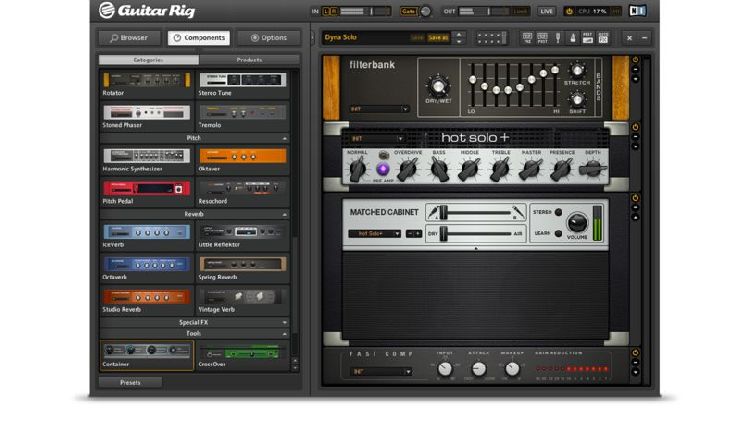Collapse the Reverb category header
The image size is (750, 426).
(x=195, y=214)
